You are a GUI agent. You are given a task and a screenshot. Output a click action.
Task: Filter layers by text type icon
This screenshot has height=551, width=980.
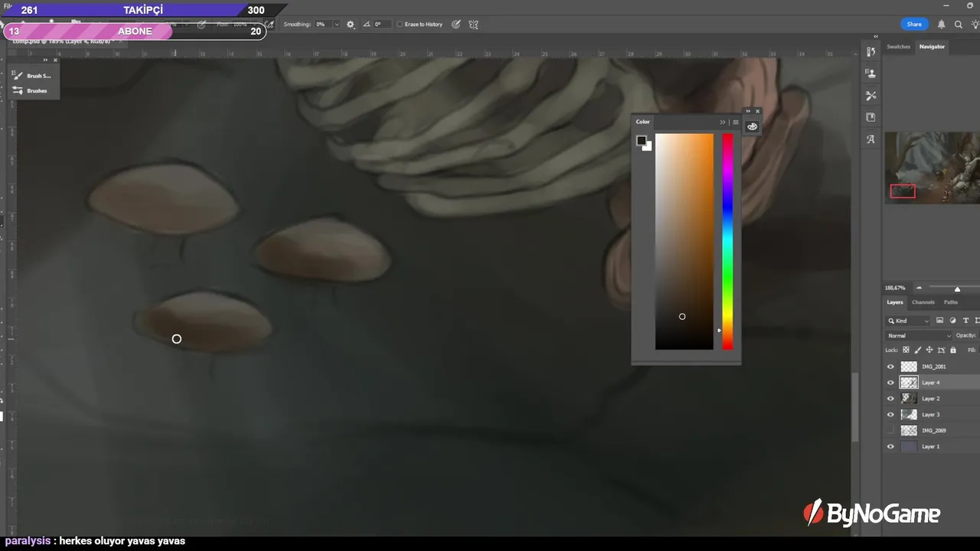tap(965, 321)
